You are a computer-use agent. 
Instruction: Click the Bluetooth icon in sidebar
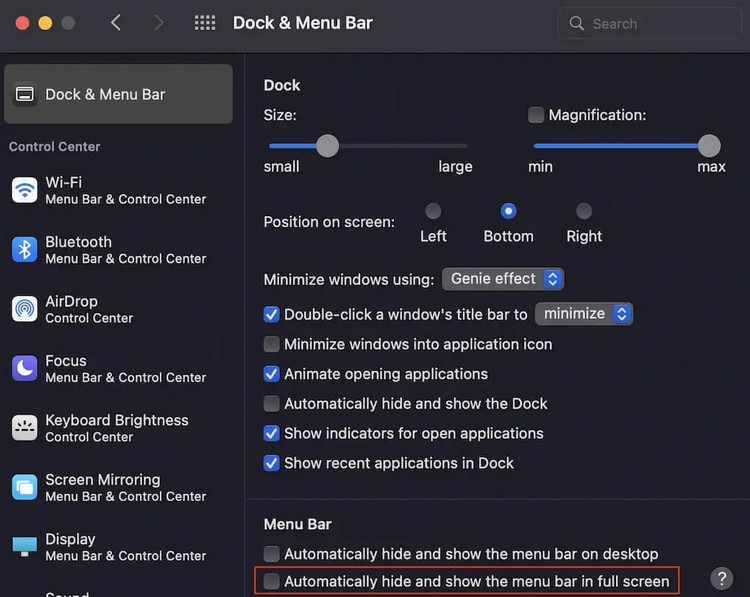(25, 249)
